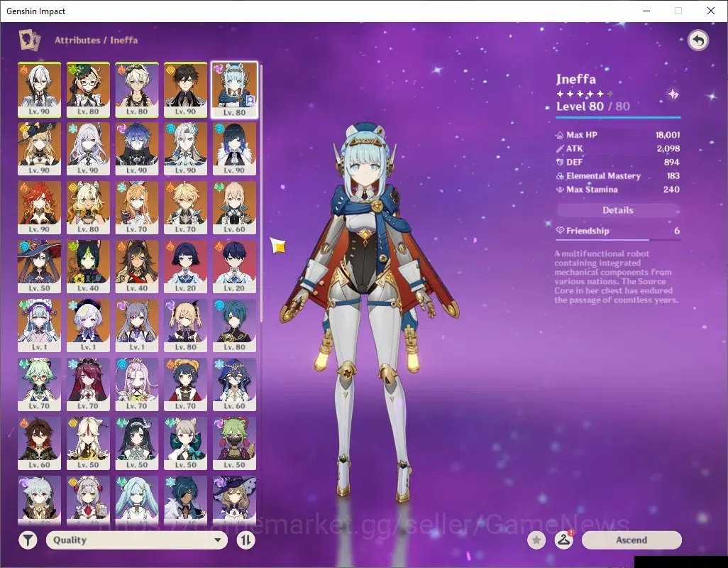Viewport: 728px width, 568px height.
Task: Click the Elemental Mastery 183 stat row
Action: (617, 176)
